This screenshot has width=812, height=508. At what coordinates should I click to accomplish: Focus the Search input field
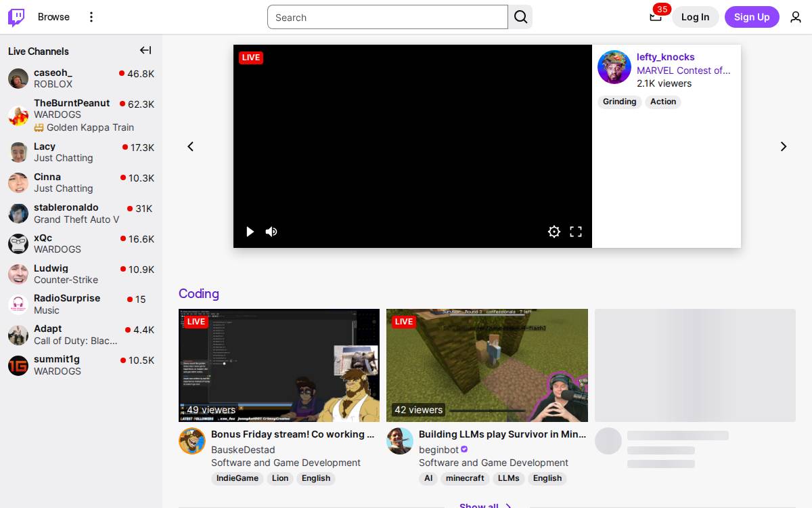[x=388, y=17]
